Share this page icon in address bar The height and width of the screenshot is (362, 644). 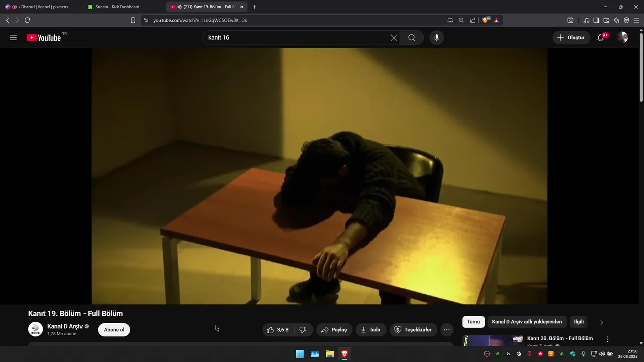pyautogui.click(x=473, y=20)
